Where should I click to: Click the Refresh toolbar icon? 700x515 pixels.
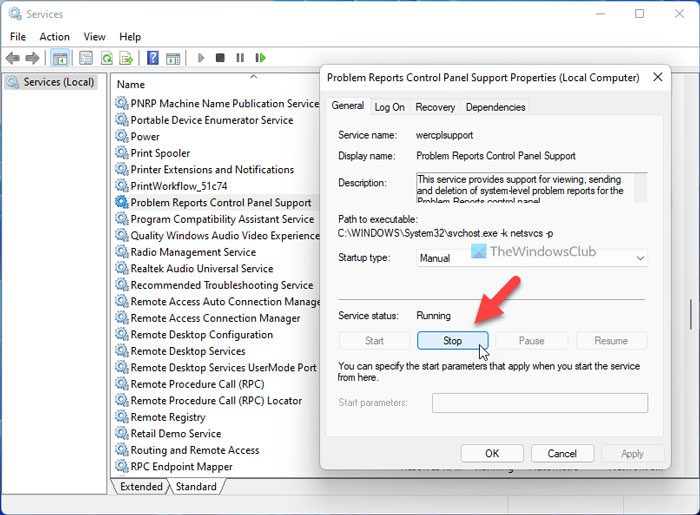click(x=107, y=58)
